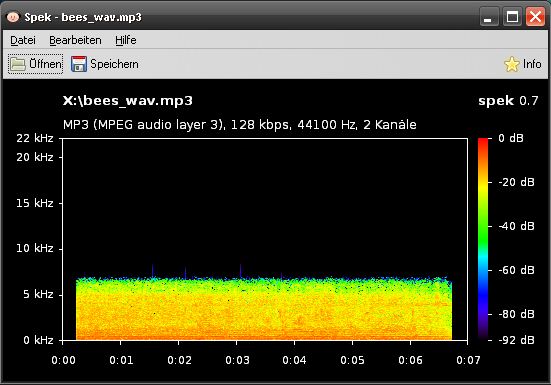Click the spectrogram near the 0:03 spike
Image resolution: width=551 pixels, height=385 pixels.
pyautogui.click(x=240, y=271)
